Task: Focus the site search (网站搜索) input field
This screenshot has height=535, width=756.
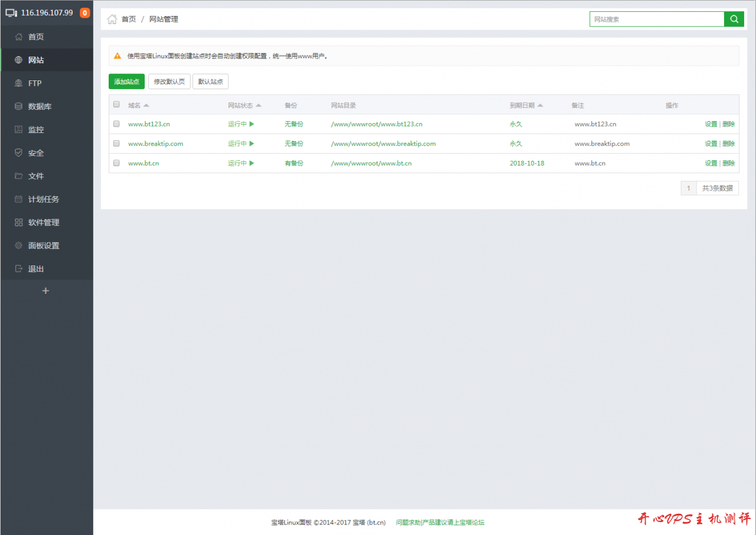Action: pyautogui.click(x=657, y=19)
